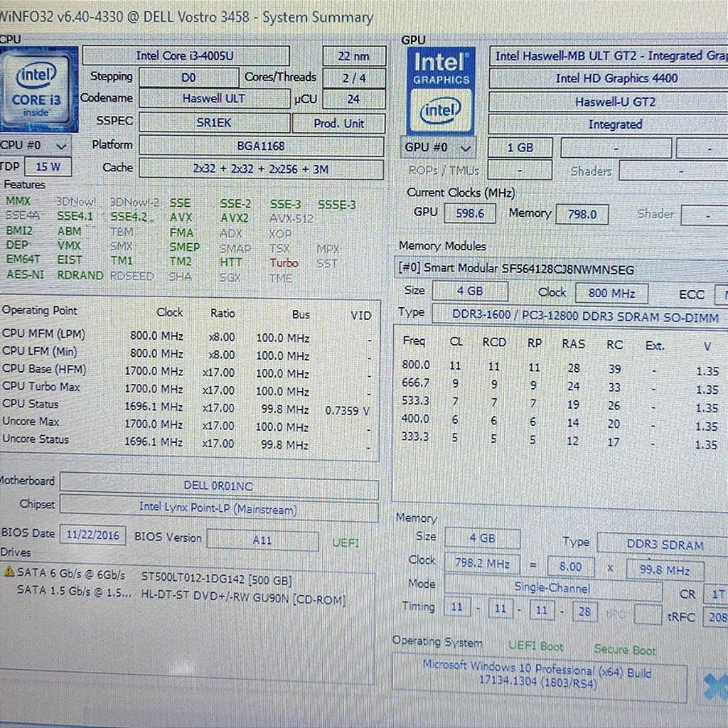
Task: Click the RDRAND feature label
Action: [x=80, y=275]
